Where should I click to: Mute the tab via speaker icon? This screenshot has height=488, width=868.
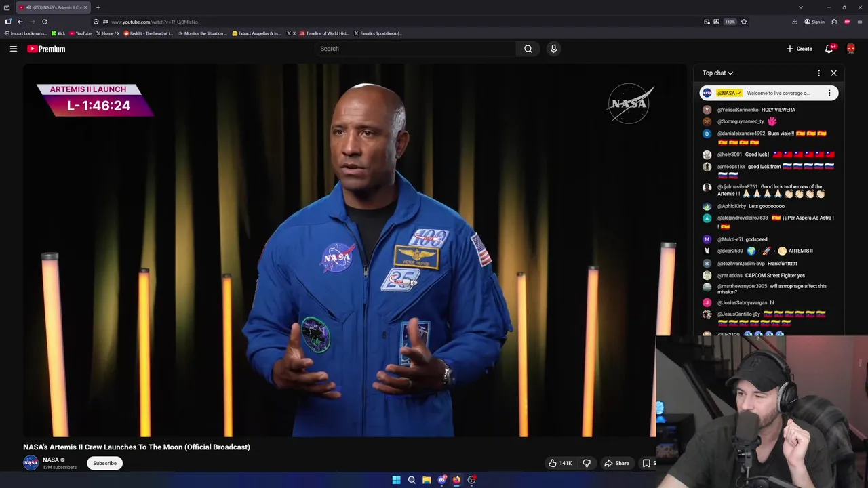28,7
